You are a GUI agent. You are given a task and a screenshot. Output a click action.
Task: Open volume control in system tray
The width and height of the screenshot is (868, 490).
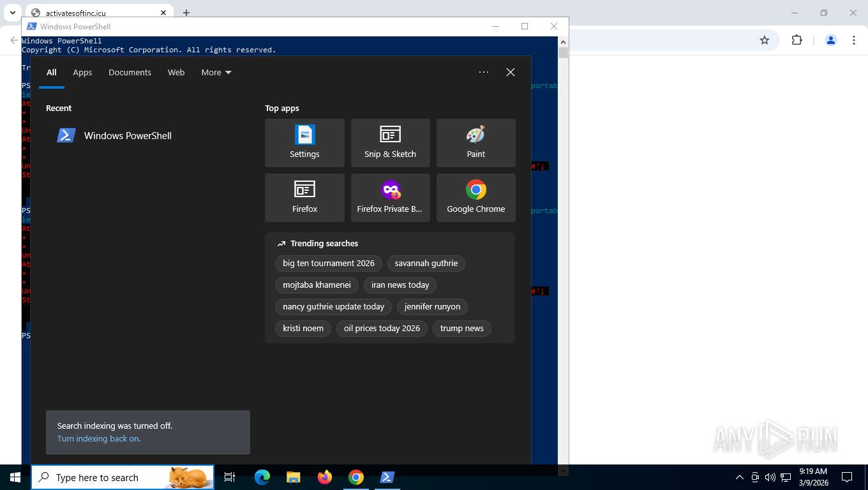point(770,477)
